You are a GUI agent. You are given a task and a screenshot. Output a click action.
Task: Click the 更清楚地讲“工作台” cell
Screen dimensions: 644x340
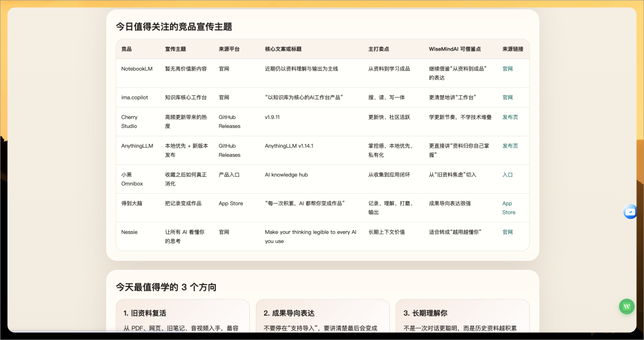[x=453, y=98]
